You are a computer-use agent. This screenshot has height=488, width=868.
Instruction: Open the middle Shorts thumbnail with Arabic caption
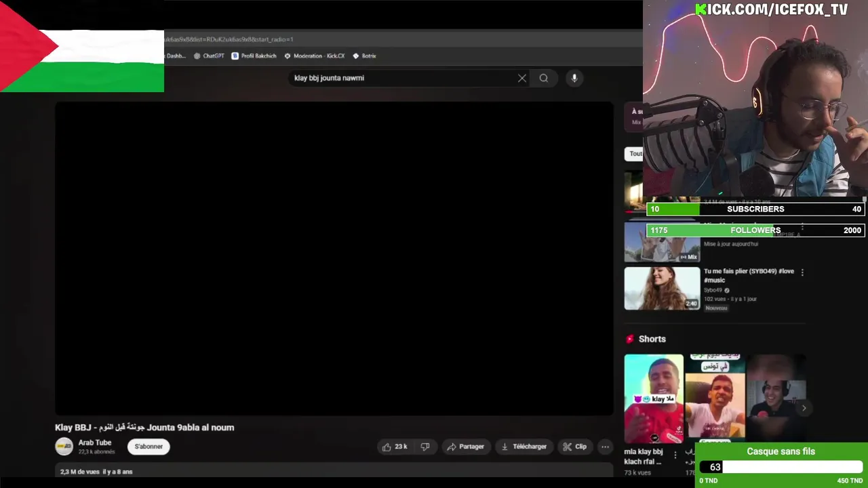click(715, 399)
